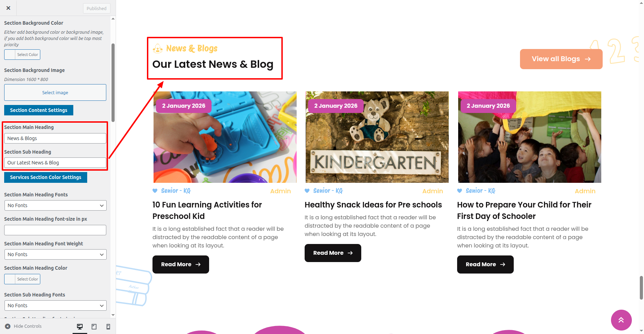Expand Section Sub Heading Fonts dropdown

point(55,306)
